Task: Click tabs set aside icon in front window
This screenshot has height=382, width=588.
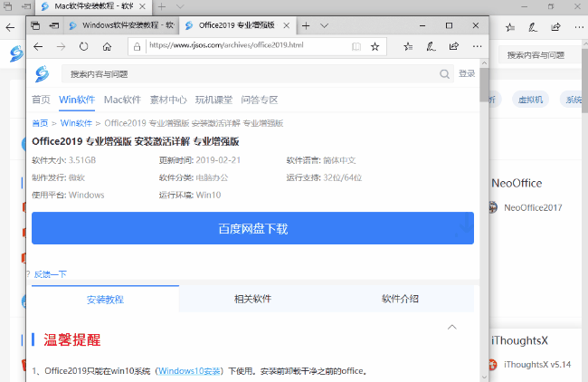Action: tap(35, 25)
